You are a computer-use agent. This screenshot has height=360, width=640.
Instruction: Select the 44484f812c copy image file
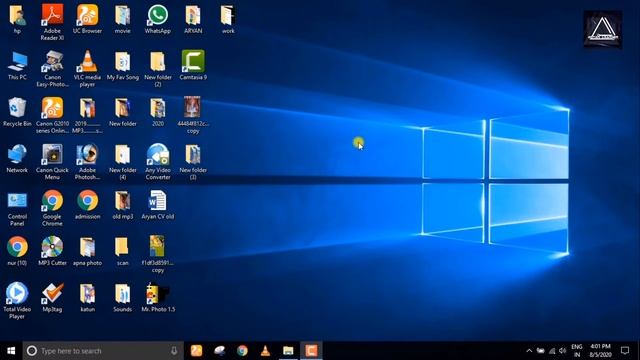[x=193, y=115]
